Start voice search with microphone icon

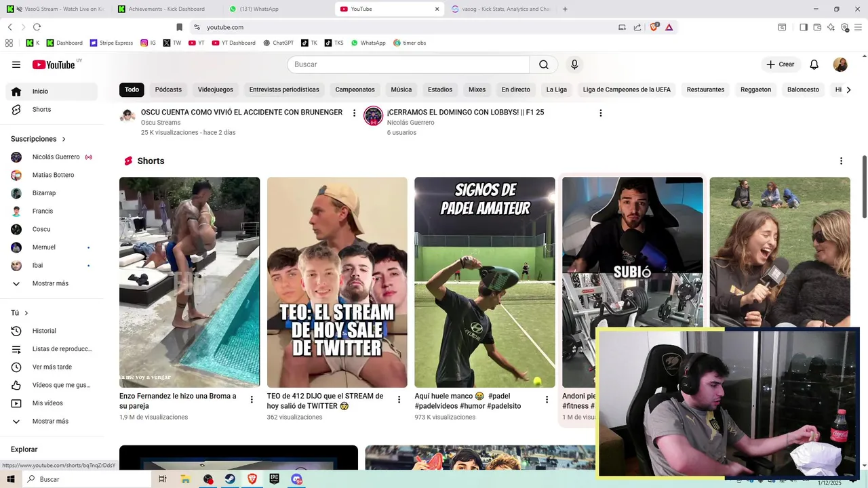574,64
